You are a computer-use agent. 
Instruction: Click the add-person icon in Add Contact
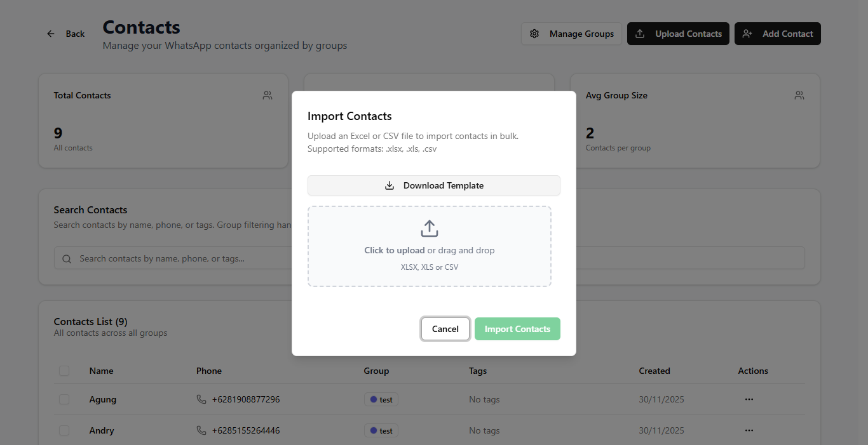747,34
